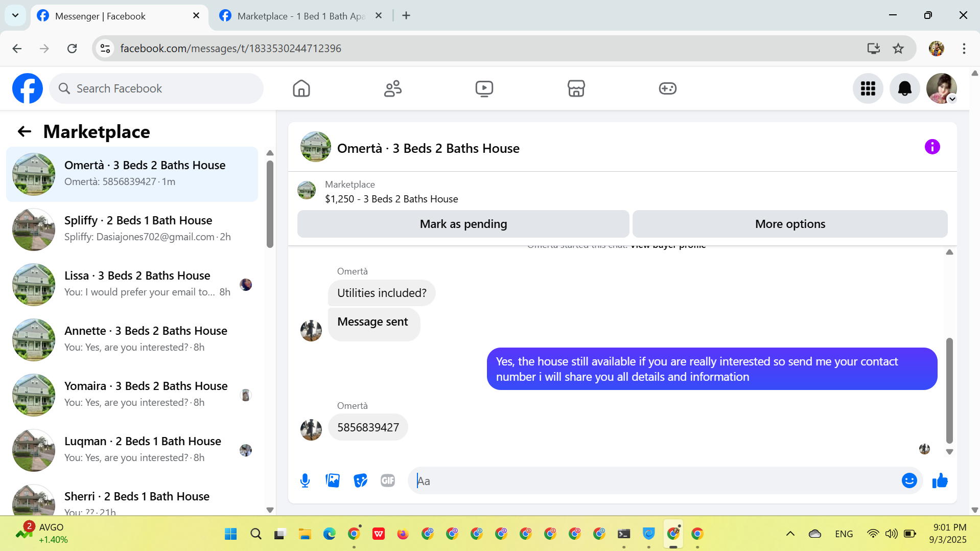Screen dimensions: 980x551
Task: Open the ENG language switcher
Action: [x=844, y=534]
